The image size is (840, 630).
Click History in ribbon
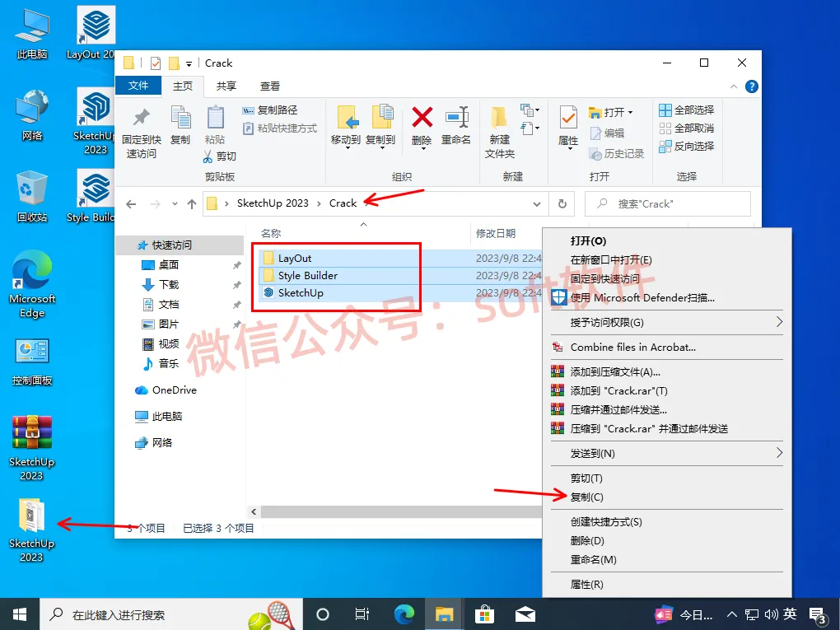tap(617, 154)
